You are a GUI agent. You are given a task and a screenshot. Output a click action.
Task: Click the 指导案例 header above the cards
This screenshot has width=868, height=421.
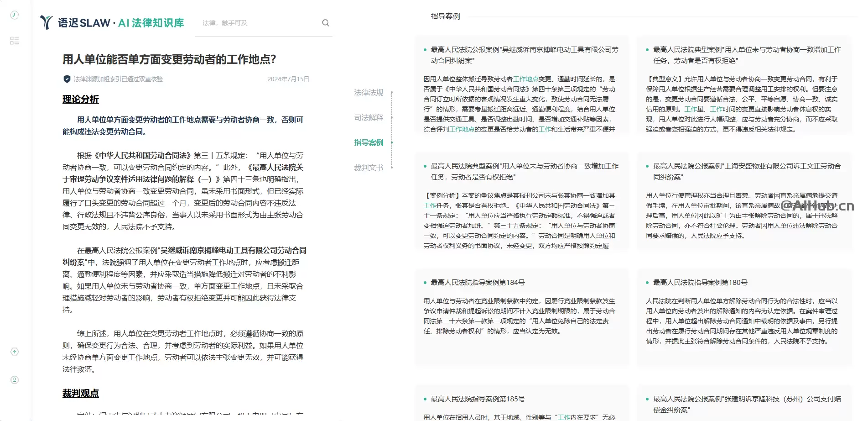tap(445, 16)
